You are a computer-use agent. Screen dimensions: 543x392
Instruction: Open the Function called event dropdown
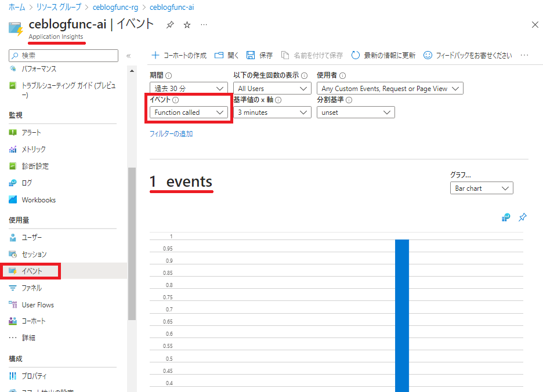(189, 112)
